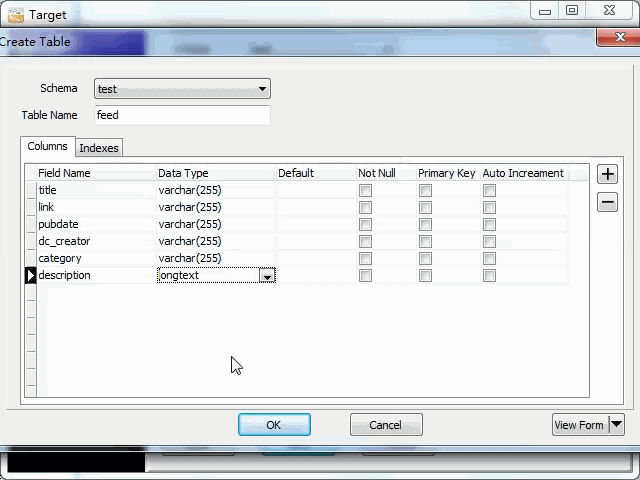Click the minus icon to remove column

(x=607, y=202)
